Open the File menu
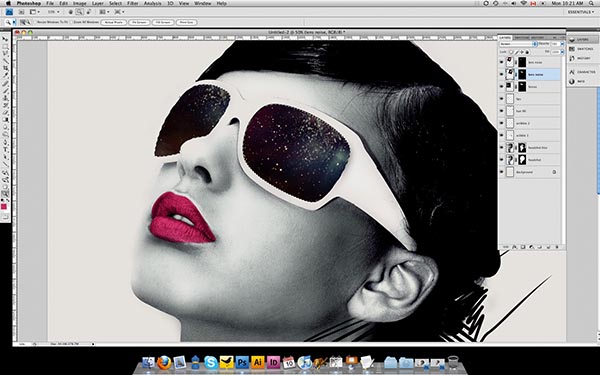 pyautogui.click(x=50, y=3)
